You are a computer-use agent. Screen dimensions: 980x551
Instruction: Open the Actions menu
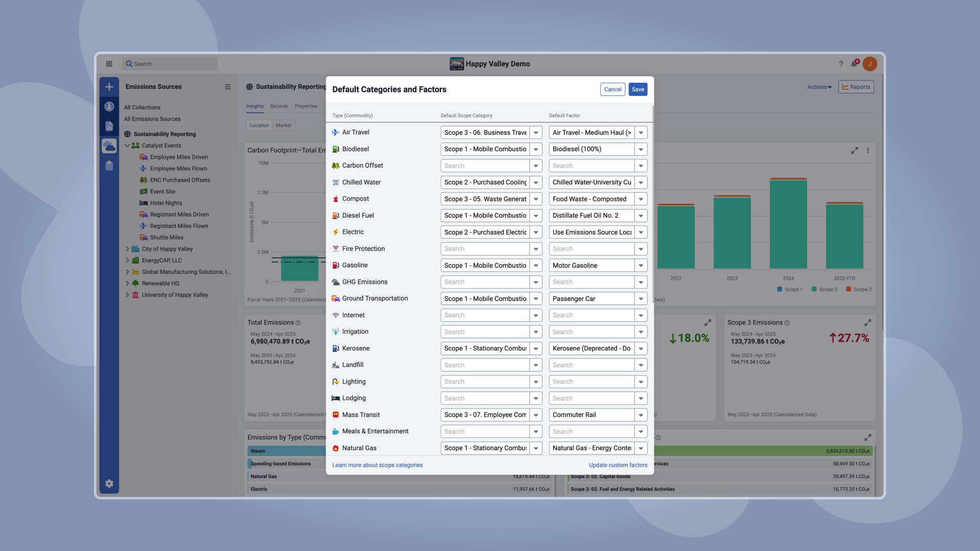click(x=819, y=87)
